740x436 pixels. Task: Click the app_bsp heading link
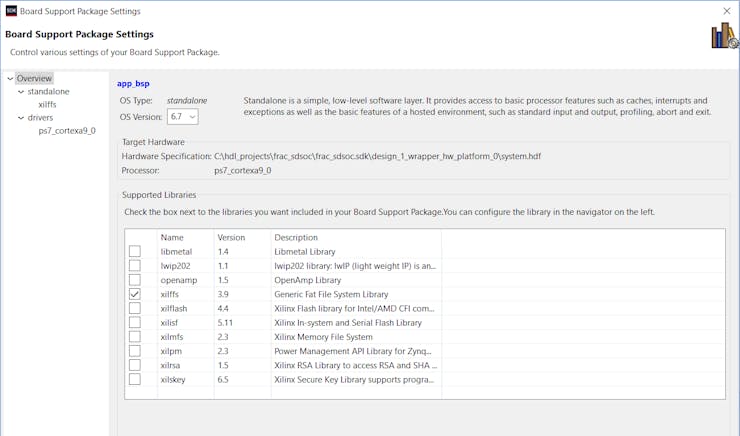point(133,84)
